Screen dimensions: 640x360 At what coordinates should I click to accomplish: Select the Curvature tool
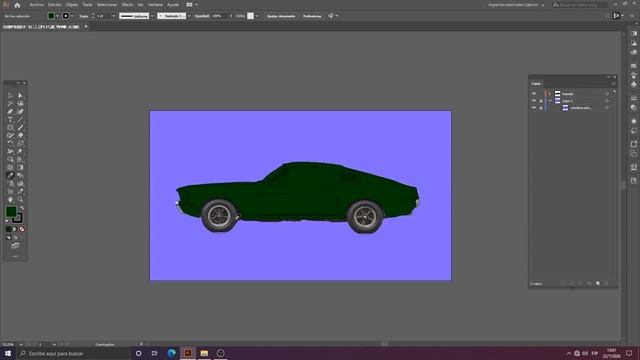[20, 111]
